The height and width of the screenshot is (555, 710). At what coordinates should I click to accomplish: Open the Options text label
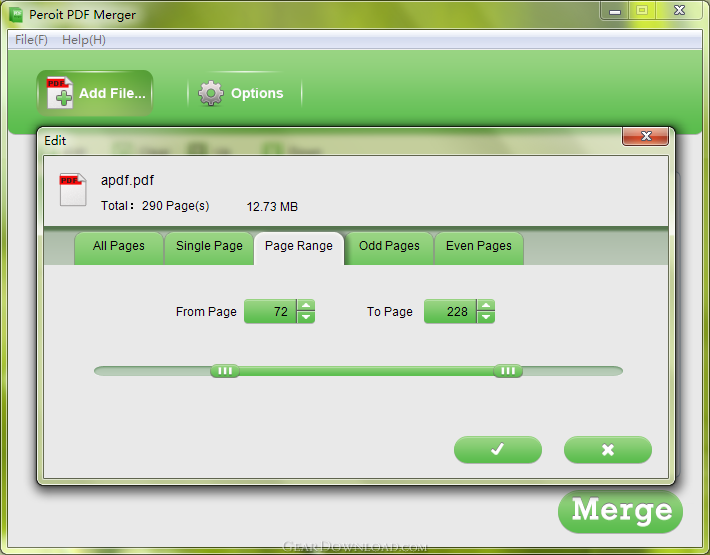(x=257, y=93)
